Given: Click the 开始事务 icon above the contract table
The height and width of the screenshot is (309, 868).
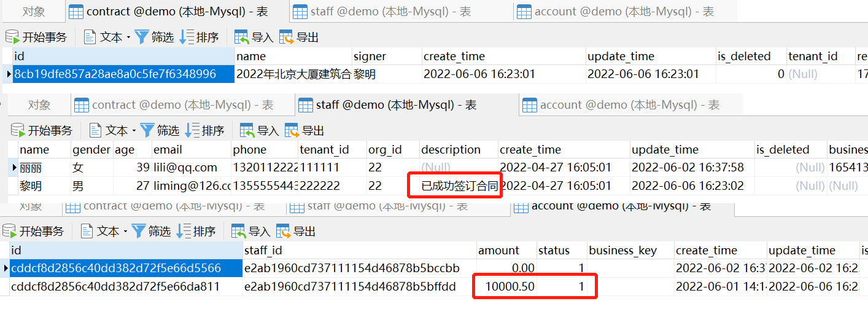Looking at the screenshot, I should tap(13, 37).
